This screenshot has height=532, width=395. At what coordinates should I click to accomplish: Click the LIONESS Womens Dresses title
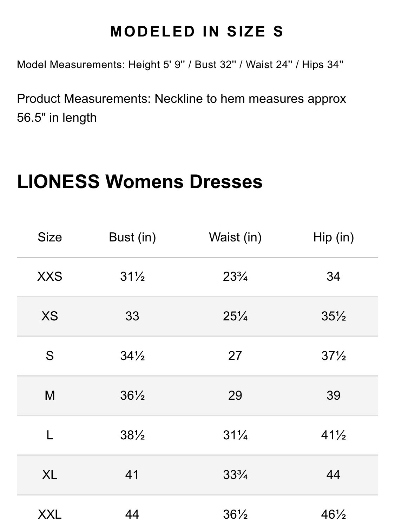pos(140,182)
